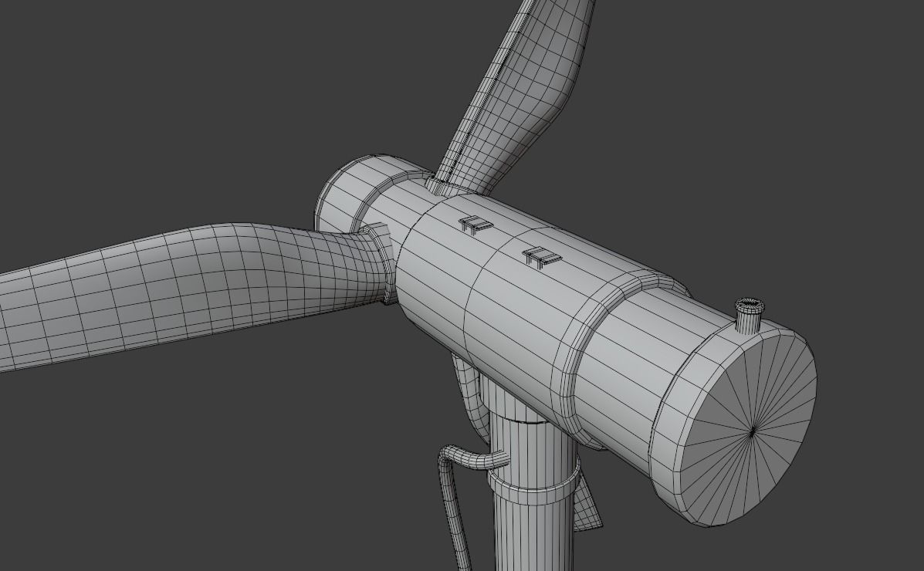Select the rear bracket on the nacelle top
The width and height of the screenshot is (924, 571).
click(541, 258)
